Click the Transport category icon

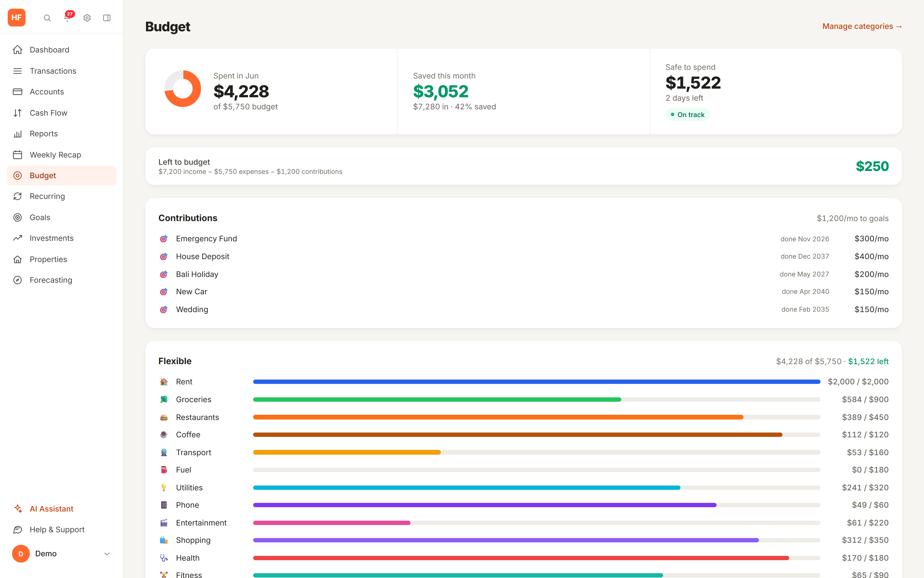coord(164,453)
